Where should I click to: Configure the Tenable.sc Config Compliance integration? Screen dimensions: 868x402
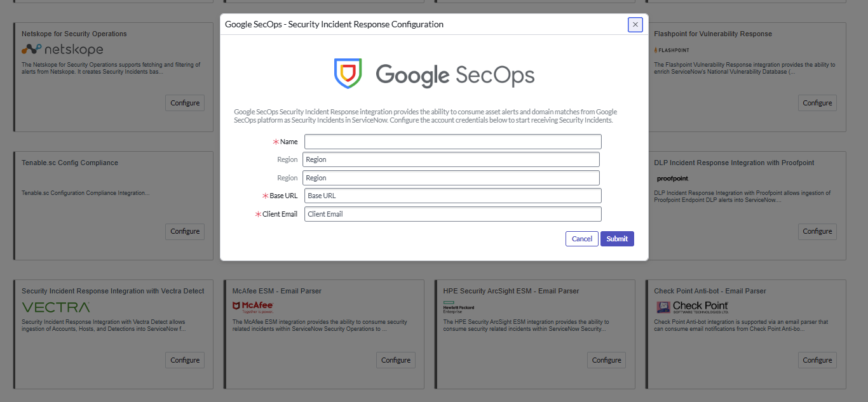[x=184, y=231]
